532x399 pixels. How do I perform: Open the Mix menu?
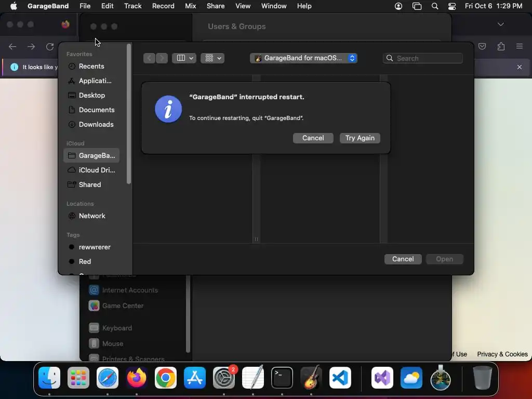click(190, 6)
